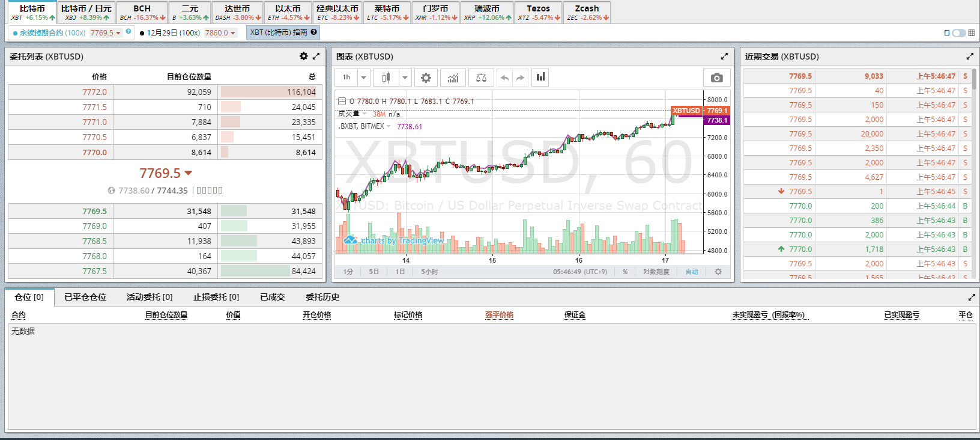Redo chart action
980x440 pixels.
point(520,78)
